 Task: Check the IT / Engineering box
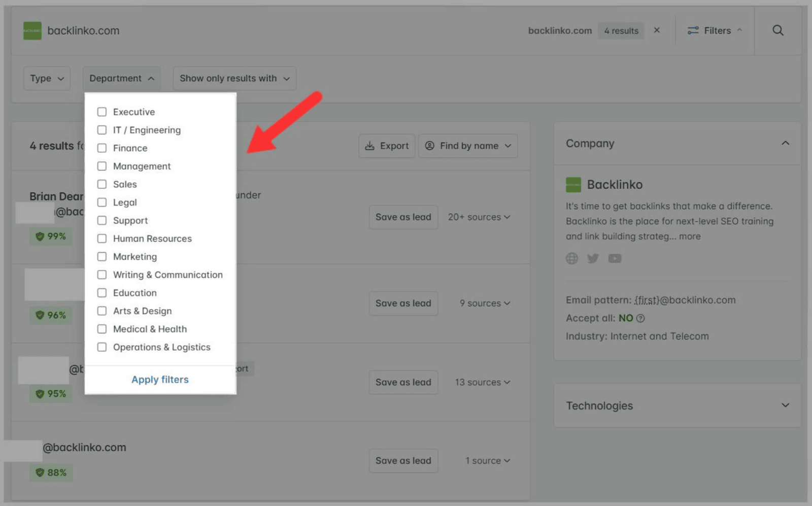coord(102,130)
